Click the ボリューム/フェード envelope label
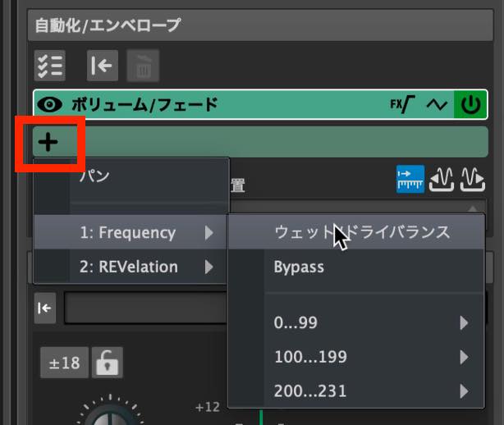504x425 pixels. coord(144,104)
